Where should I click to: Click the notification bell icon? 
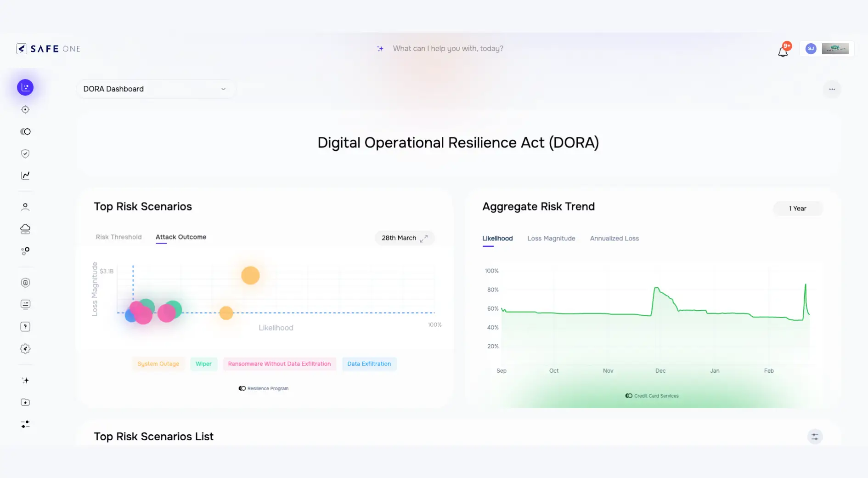(x=783, y=51)
